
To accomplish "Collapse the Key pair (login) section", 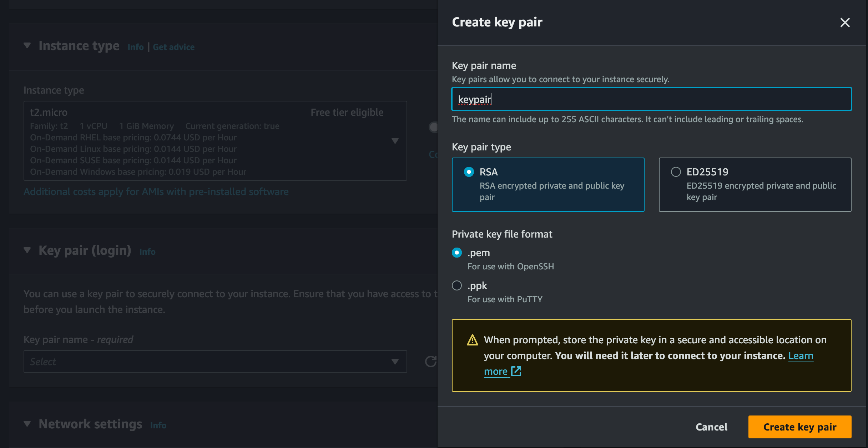I will tap(27, 250).
